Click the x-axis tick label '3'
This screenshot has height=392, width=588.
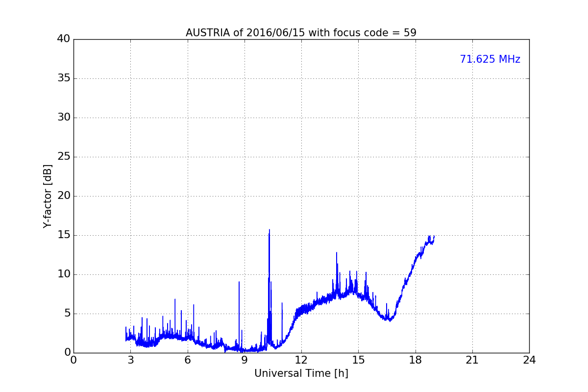[130, 360]
